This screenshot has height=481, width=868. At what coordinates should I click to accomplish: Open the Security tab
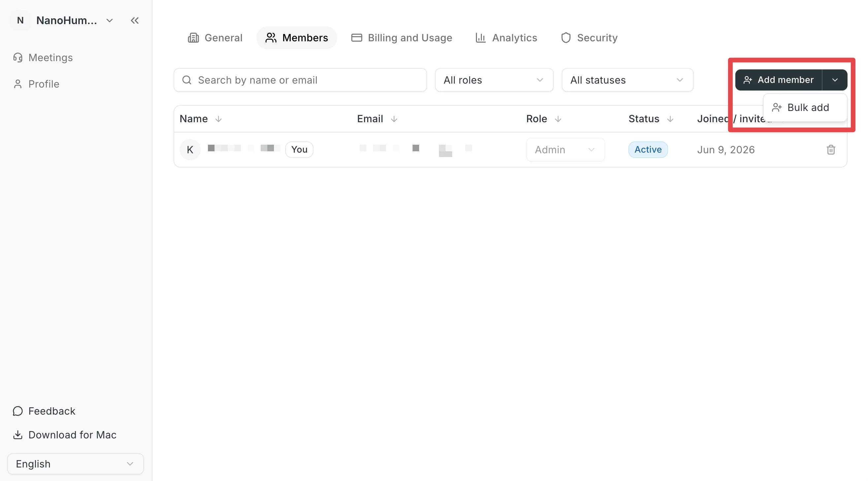coord(589,38)
